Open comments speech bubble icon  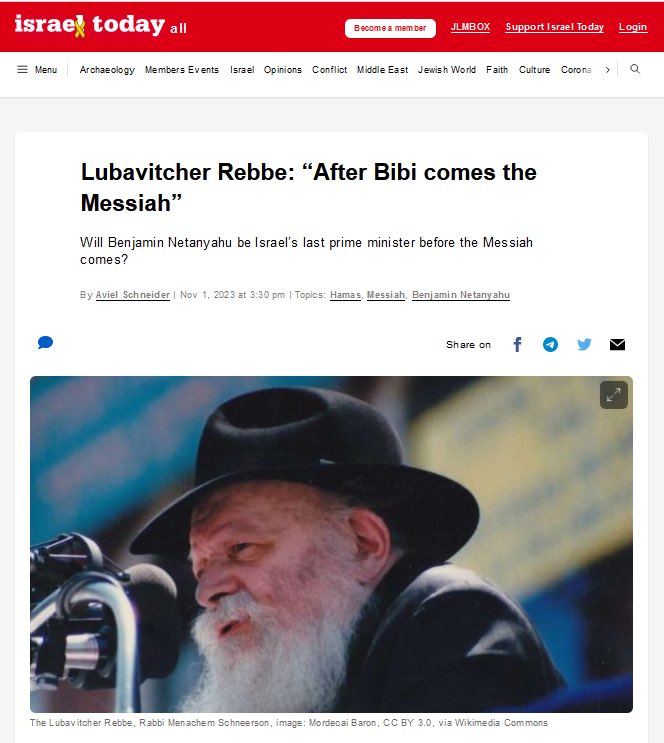point(45,342)
